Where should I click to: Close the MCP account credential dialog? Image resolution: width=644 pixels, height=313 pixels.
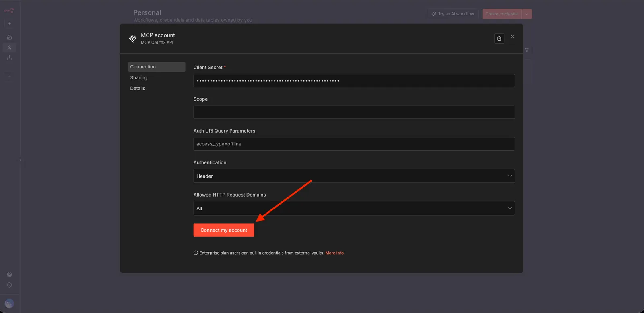click(512, 37)
